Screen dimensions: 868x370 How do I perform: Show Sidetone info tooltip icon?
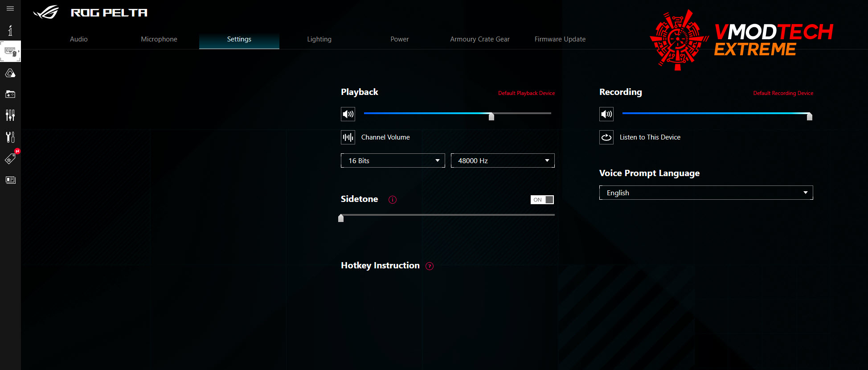393,200
